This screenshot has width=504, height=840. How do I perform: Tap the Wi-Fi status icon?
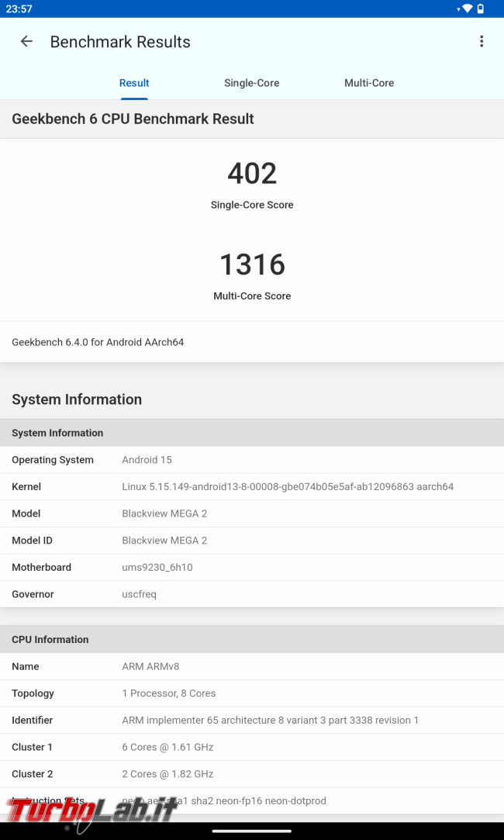click(468, 9)
